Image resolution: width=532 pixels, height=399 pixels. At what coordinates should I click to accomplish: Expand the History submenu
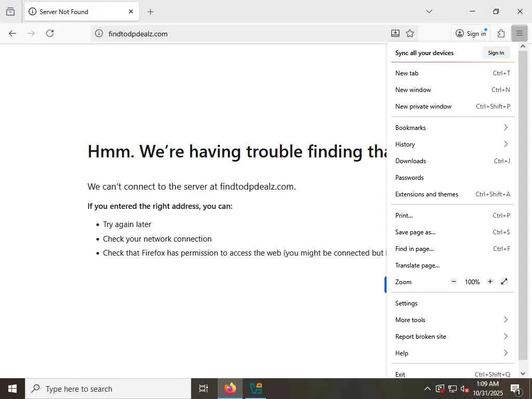(x=453, y=144)
